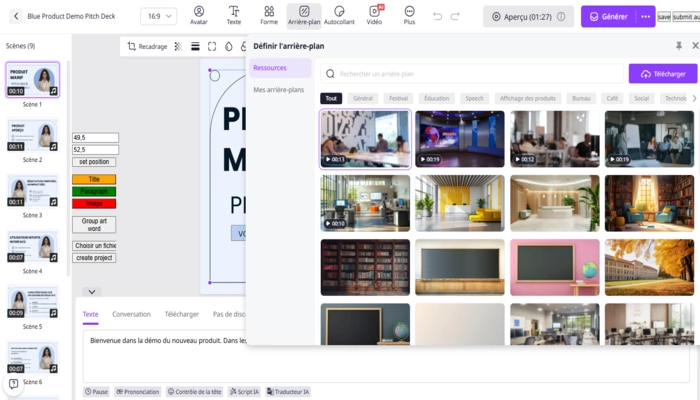Filter backgrounds by Affichage des produits

(528, 98)
